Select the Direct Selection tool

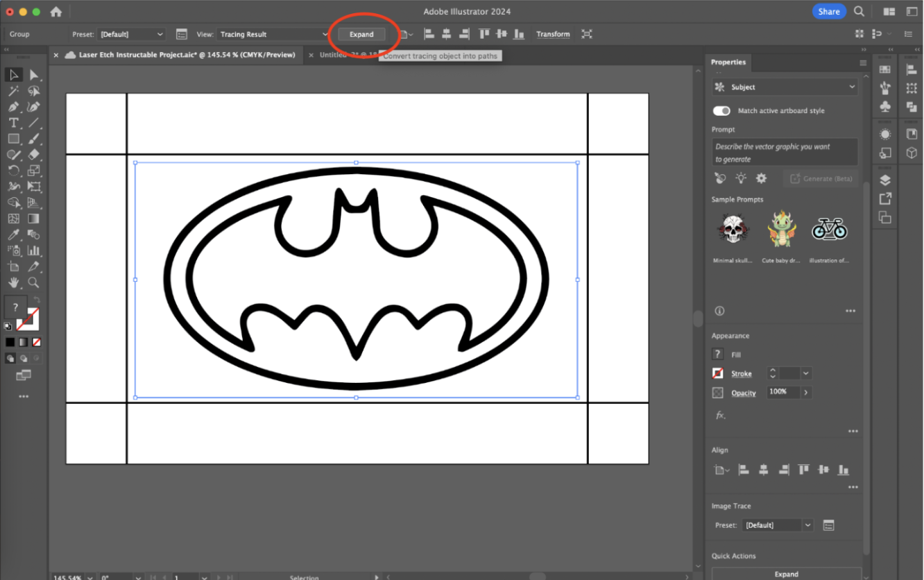[33, 75]
